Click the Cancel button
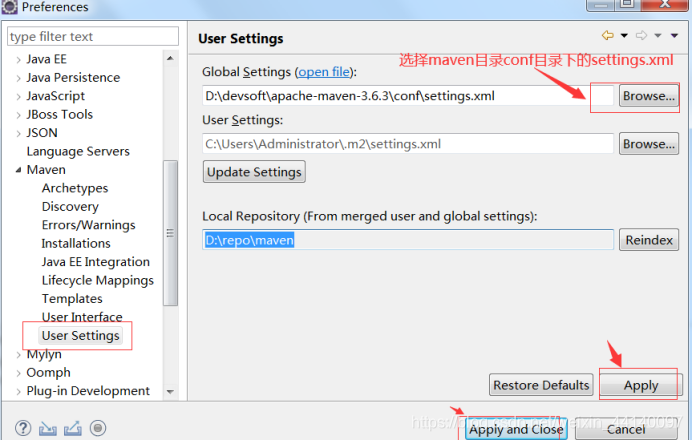 click(625, 429)
